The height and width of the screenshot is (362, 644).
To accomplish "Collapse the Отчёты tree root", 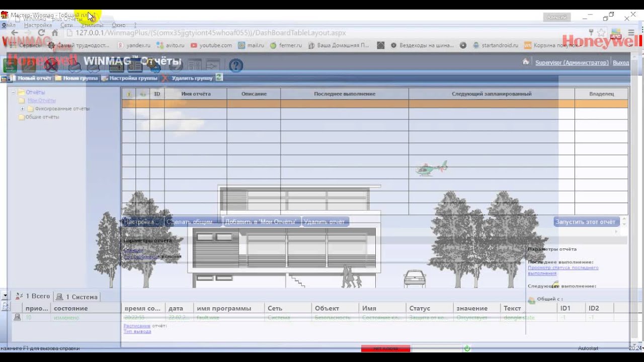I will pyautogui.click(x=14, y=92).
